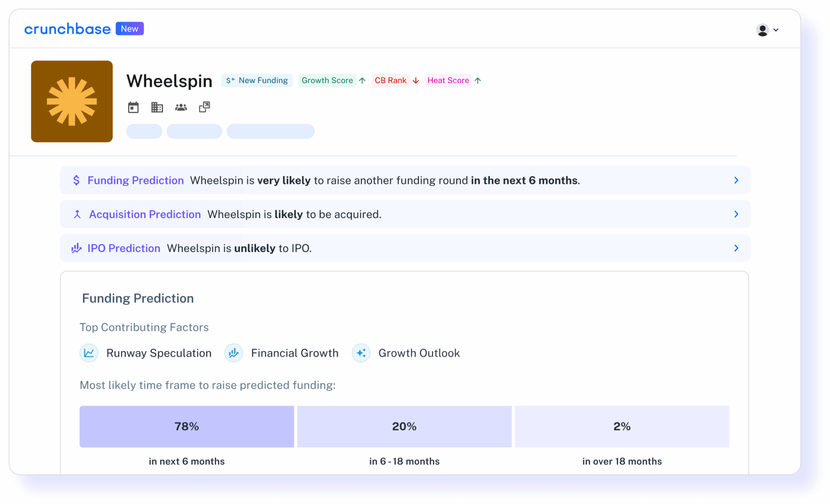View employees via the people icon

click(x=181, y=107)
